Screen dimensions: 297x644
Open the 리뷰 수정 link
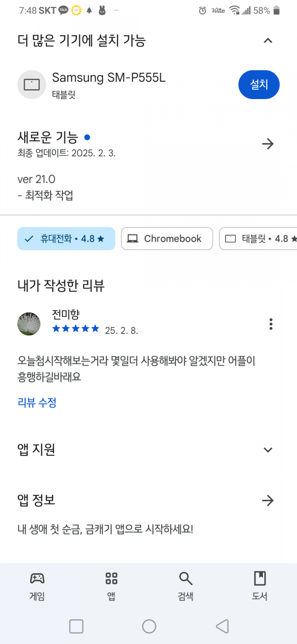tap(37, 403)
